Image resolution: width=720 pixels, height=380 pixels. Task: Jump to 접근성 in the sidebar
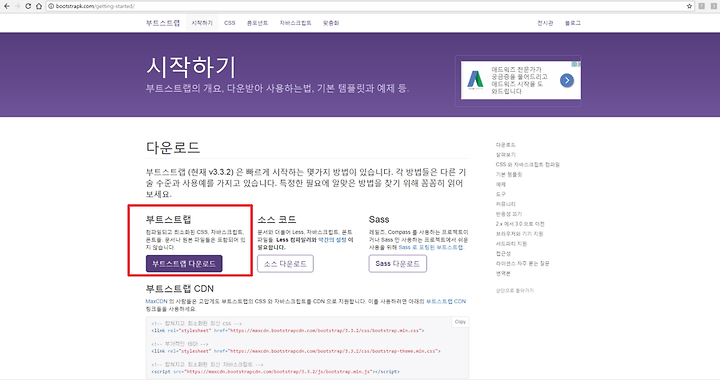click(x=503, y=253)
